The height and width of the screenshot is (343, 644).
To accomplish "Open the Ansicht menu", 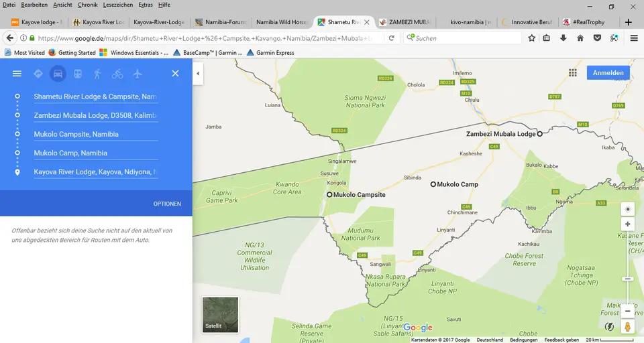I will 62,5.
